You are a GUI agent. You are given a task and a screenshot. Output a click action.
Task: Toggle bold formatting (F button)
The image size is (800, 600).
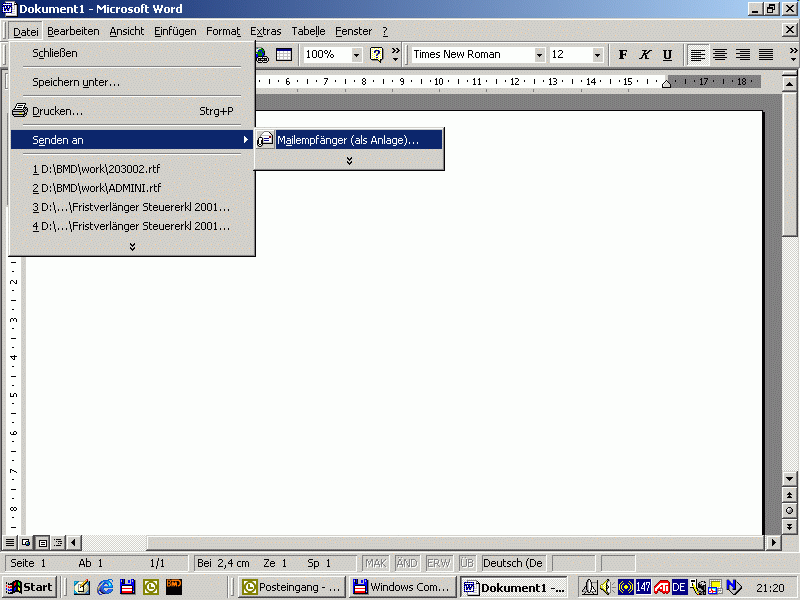pyautogui.click(x=622, y=55)
